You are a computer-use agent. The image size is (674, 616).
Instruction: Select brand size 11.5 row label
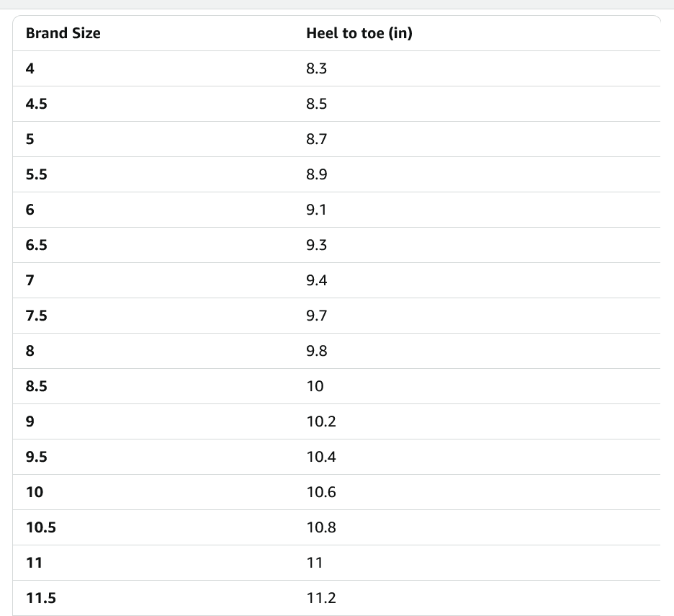pos(40,598)
